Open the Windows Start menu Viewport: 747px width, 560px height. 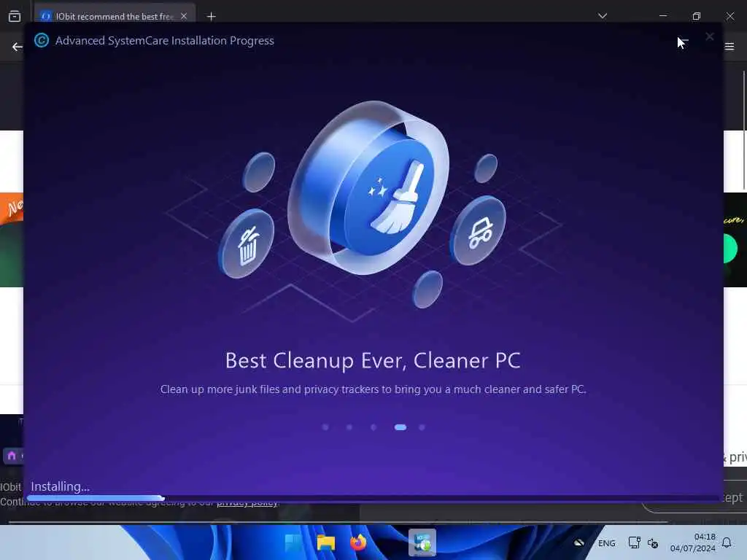coord(293,542)
